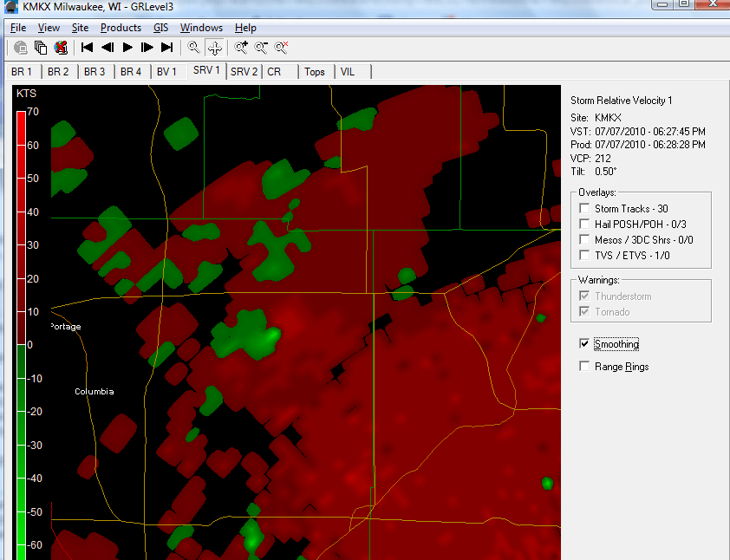Close the GRLevel3 window
This screenshot has width=730, height=560.
click(713, 3)
